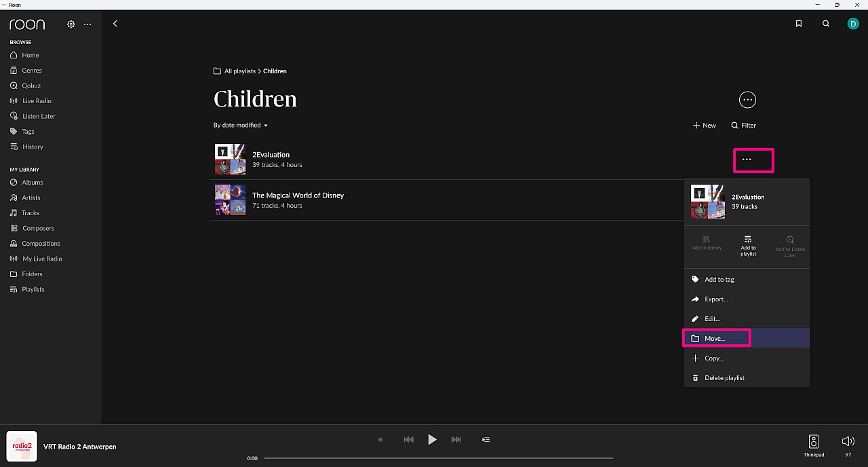Open more options next to settings gear

pyautogui.click(x=87, y=24)
